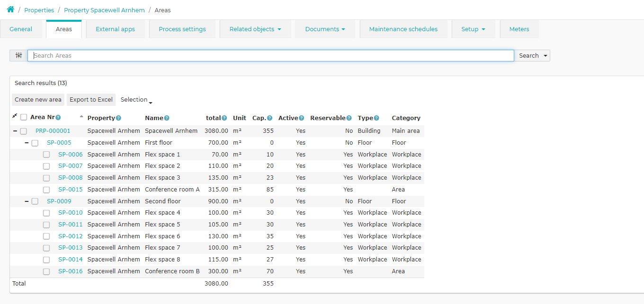Collapse all rows with the arrows icon
The image size is (644, 304).
pyautogui.click(x=15, y=116)
